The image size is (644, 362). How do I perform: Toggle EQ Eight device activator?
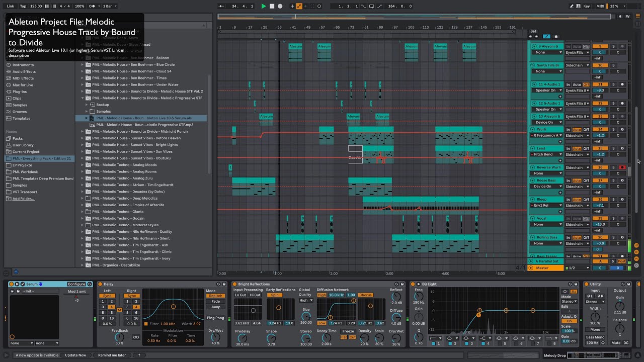pos(413,284)
